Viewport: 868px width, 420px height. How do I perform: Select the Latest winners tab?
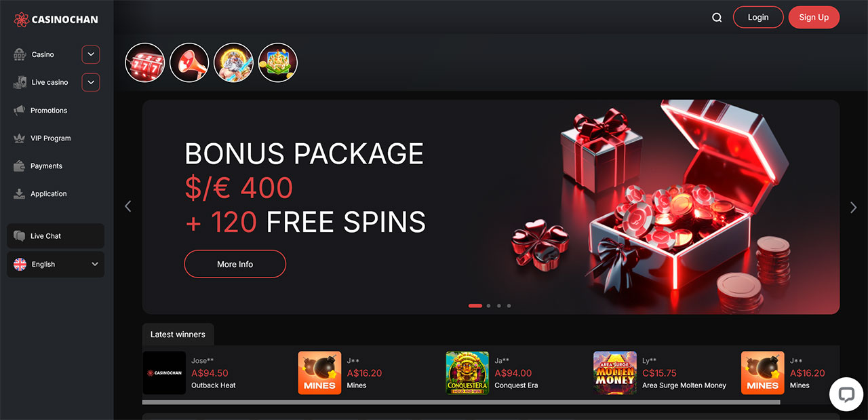pyautogui.click(x=178, y=335)
